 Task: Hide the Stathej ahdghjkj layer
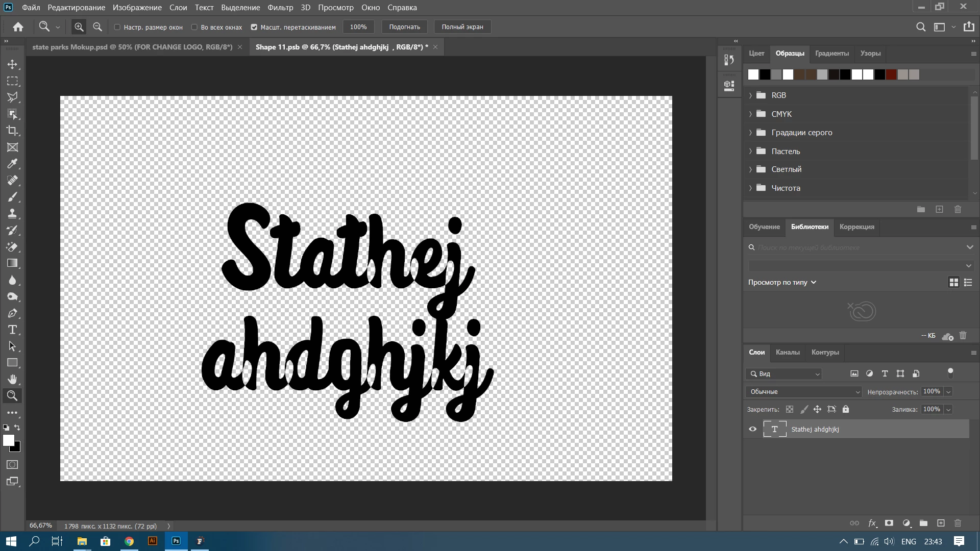click(x=752, y=429)
